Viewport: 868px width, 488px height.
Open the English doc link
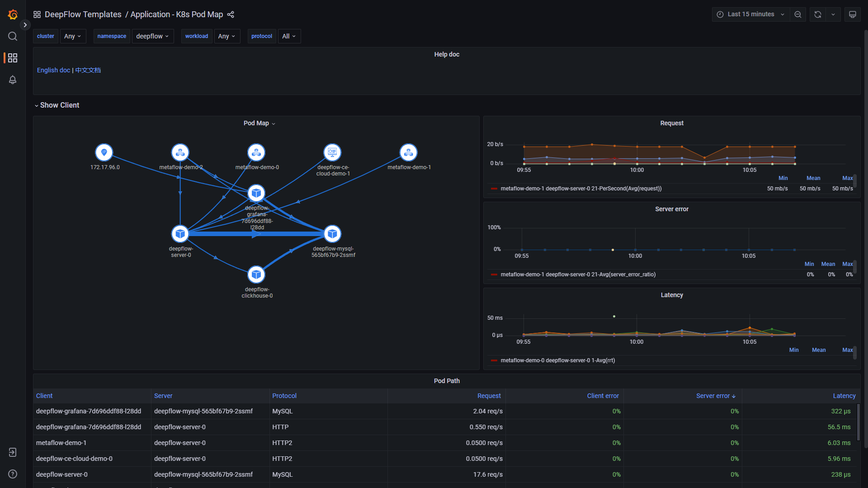(53, 70)
